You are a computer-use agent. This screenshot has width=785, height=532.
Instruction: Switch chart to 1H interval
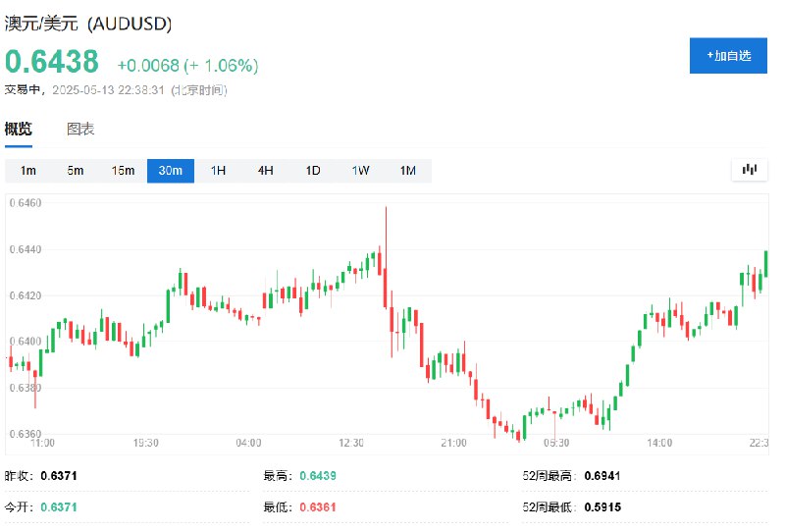coord(218,171)
